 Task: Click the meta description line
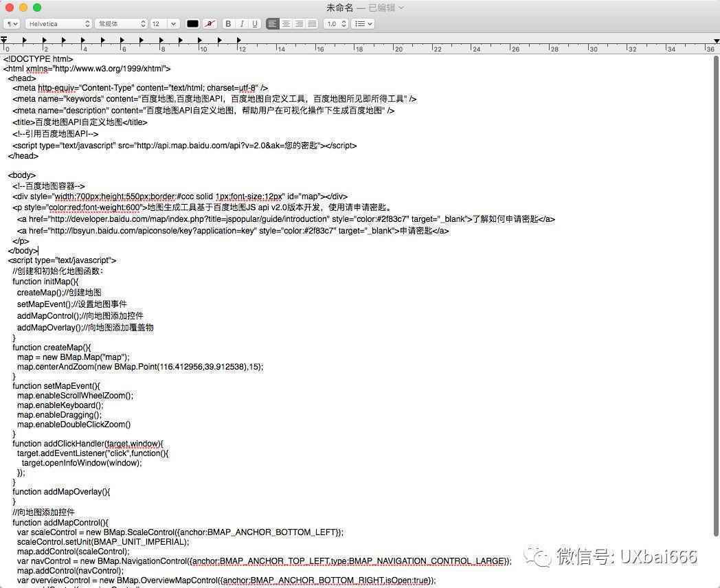click(x=203, y=111)
